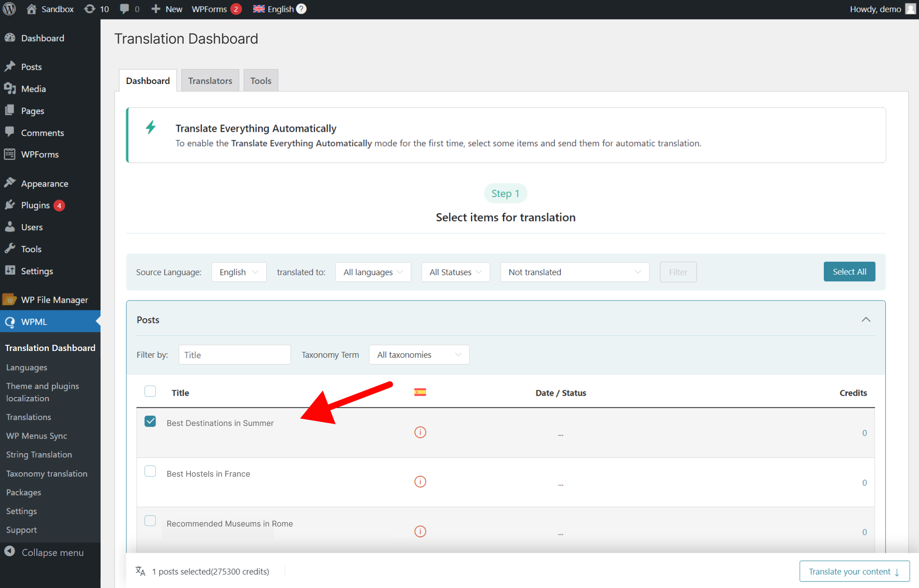This screenshot has width=919, height=588.
Task: Check Recommended Museums in Rome
Action: click(150, 521)
